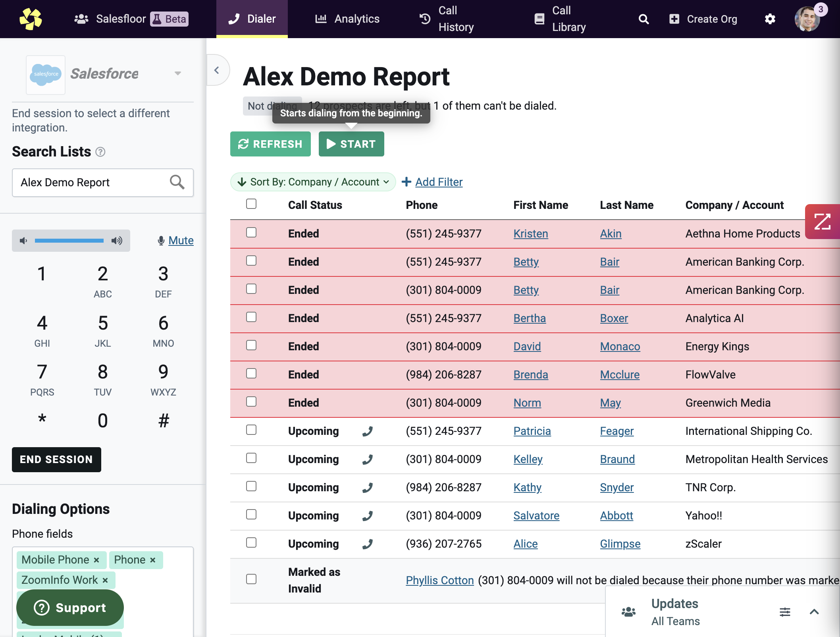Click the high-volume speaker icon

117,241
